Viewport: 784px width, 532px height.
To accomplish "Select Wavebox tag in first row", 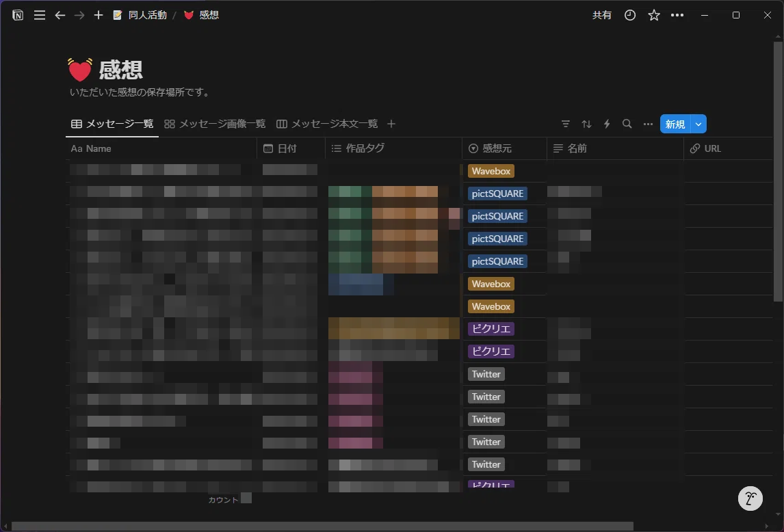I will 491,171.
